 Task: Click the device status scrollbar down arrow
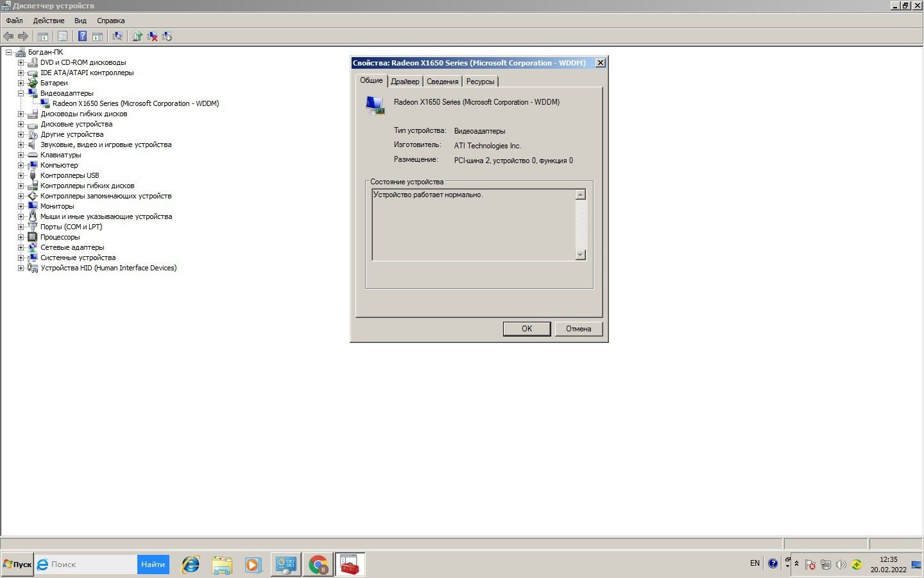coord(581,255)
